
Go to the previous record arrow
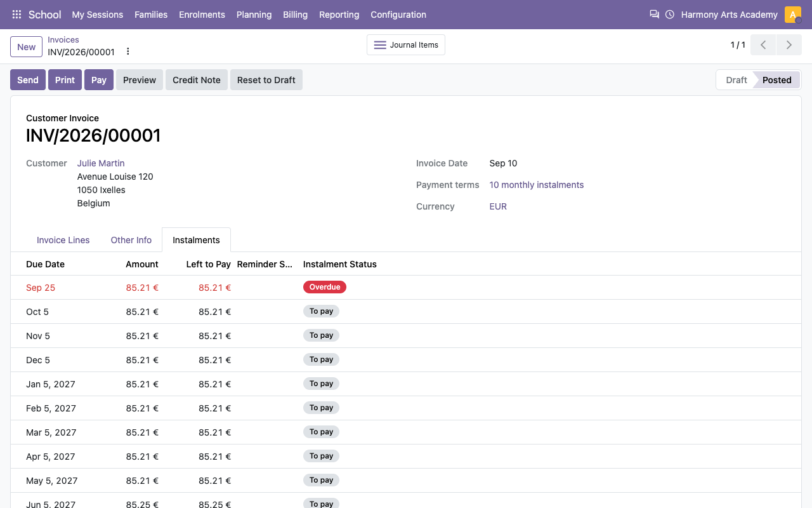click(x=763, y=45)
